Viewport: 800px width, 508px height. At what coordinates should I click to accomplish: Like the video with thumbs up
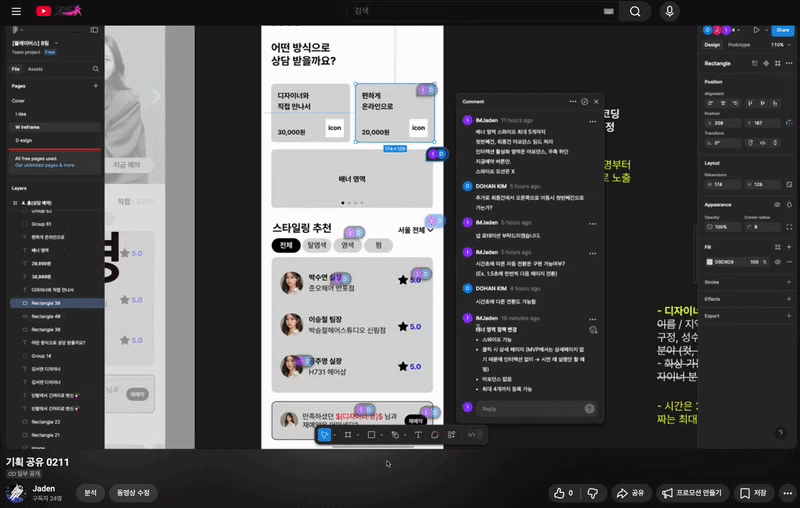click(564, 493)
